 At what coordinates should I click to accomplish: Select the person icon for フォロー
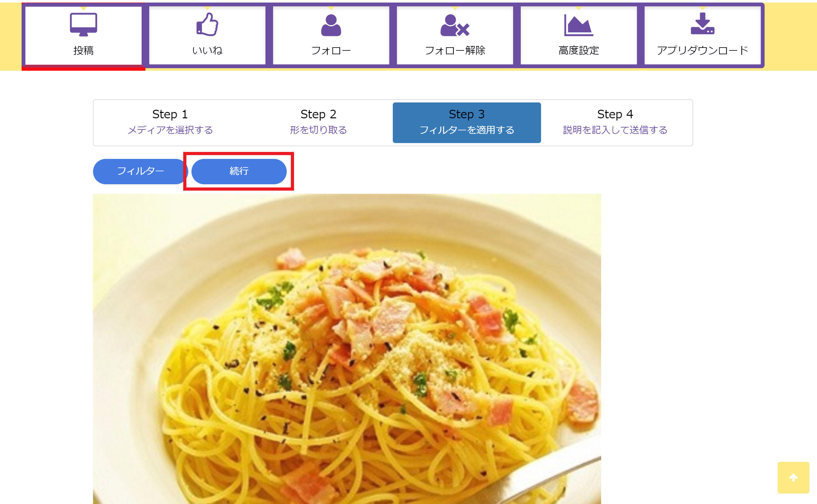click(331, 25)
